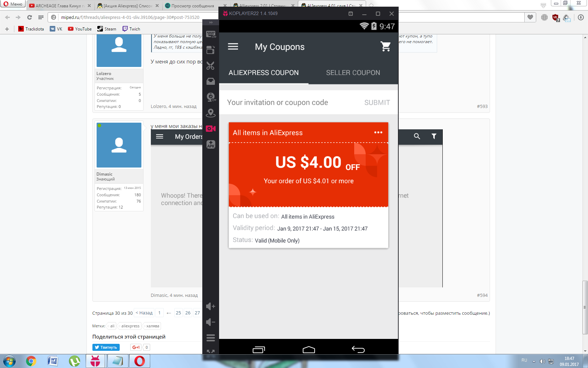
Task: Open Dimasic user profile name
Action: point(105,174)
